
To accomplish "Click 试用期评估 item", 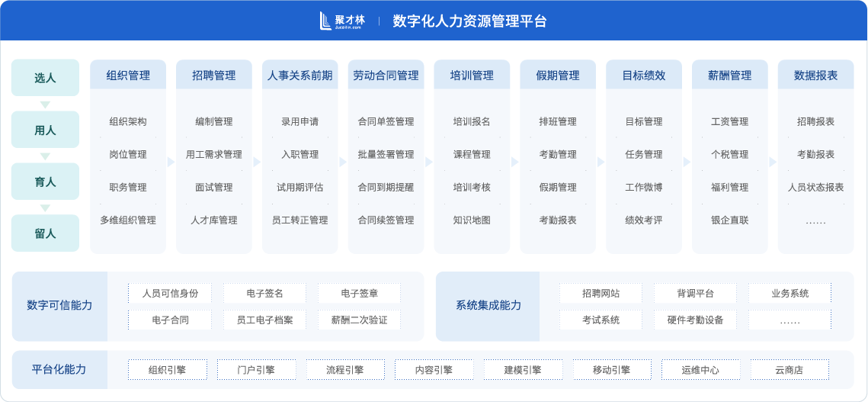I will [x=300, y=188].
